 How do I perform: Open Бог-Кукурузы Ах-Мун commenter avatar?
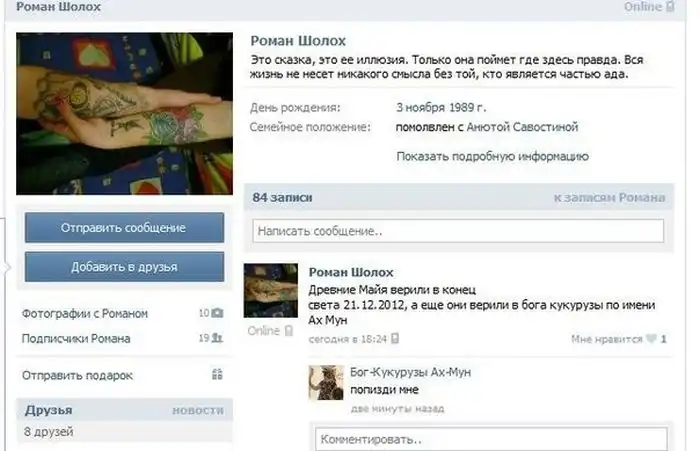326,382
